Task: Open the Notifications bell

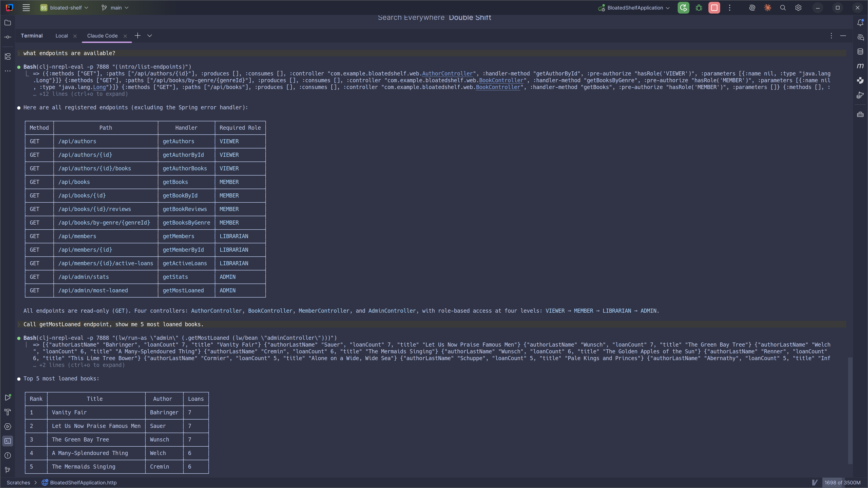Action: 860,23
